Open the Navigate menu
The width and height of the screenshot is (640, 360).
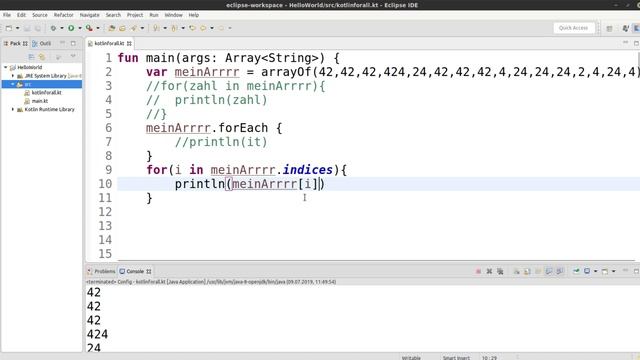(89, 15)
